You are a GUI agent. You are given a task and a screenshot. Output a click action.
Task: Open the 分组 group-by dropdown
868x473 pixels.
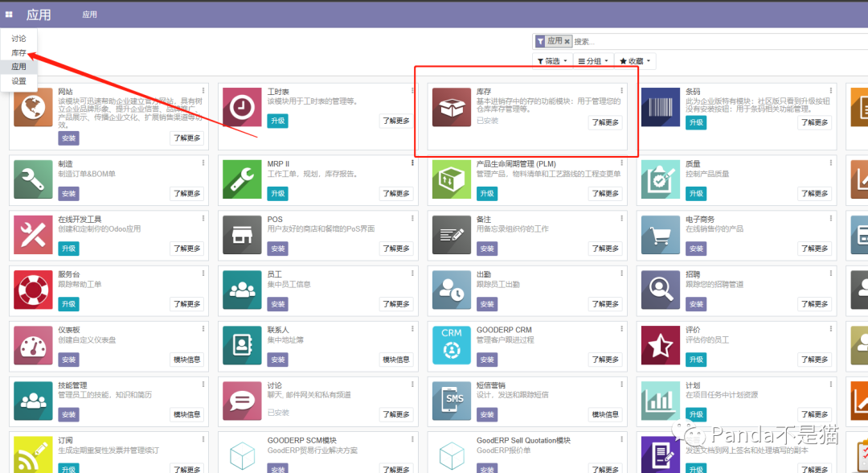[x=593, y=61]
